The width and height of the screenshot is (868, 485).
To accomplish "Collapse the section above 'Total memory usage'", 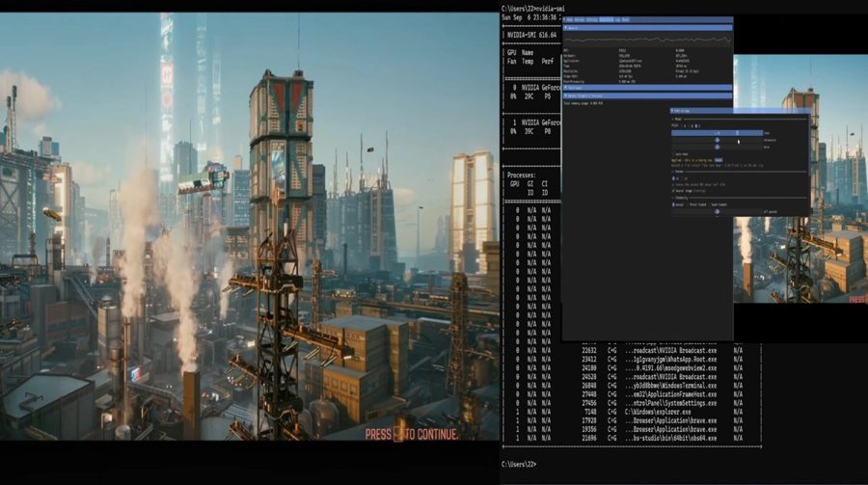I will click(648, 95).
